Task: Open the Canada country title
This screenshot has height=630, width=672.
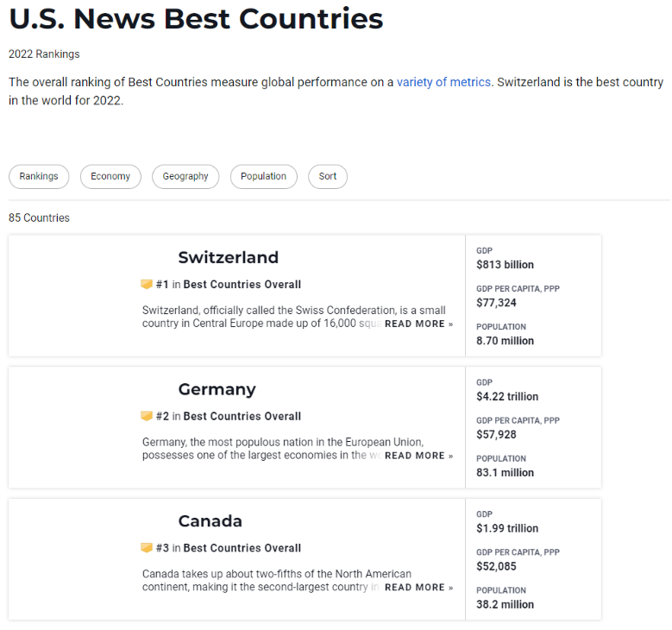Action: tap(210, 521)
